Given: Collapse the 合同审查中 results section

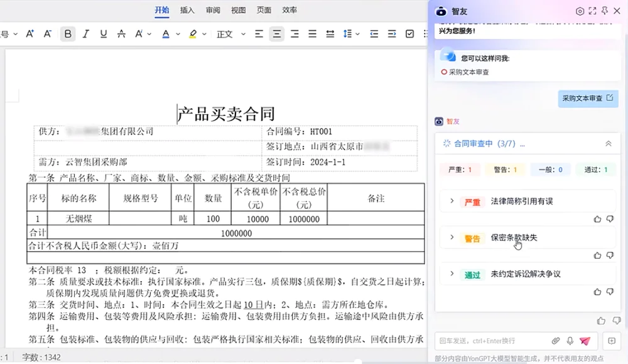Looking at the screenshot, I should (x=608, y=144).
